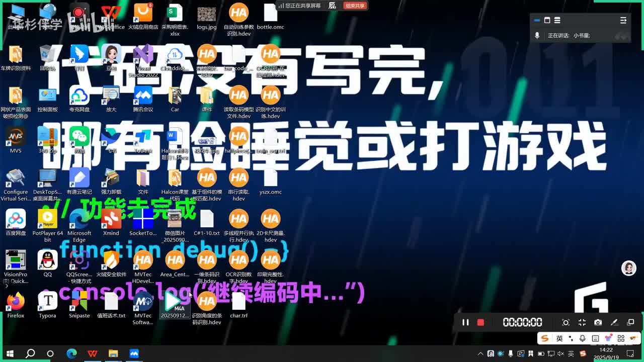Open Sogou soft keyboard icon
644x362 pixels.
click(595, 338)
